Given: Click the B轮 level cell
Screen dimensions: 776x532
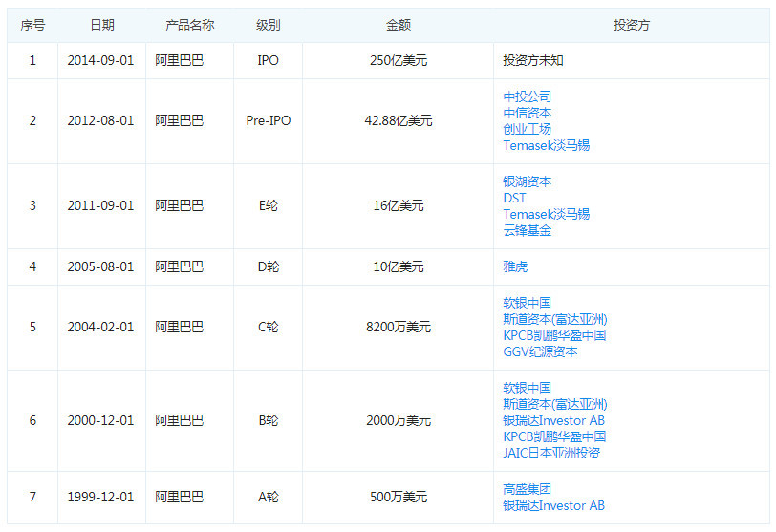Looking at the screenshot, I should (x=269, y=420).
